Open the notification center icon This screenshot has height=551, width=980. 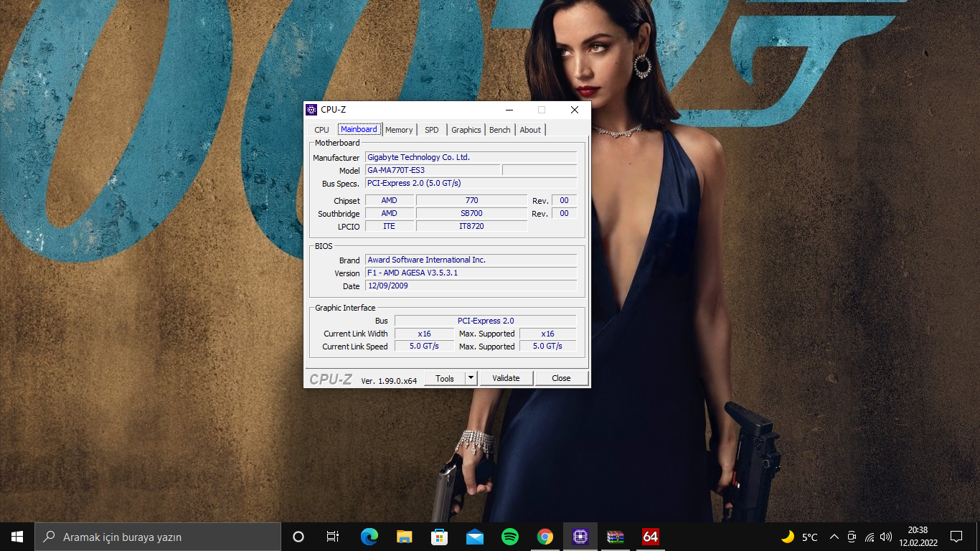point(956,537)
